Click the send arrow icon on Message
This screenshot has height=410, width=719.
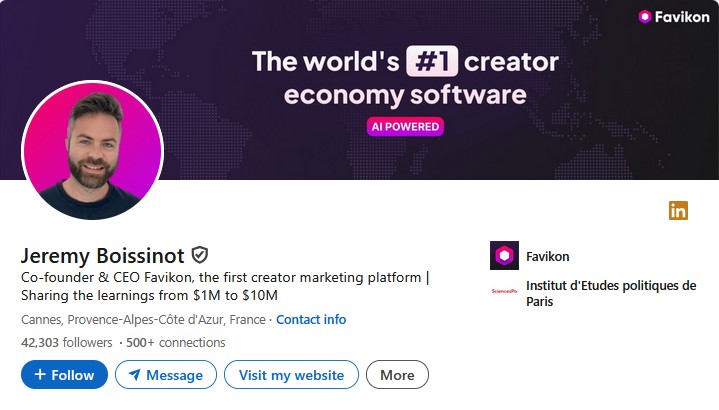[x=134, y=375]
